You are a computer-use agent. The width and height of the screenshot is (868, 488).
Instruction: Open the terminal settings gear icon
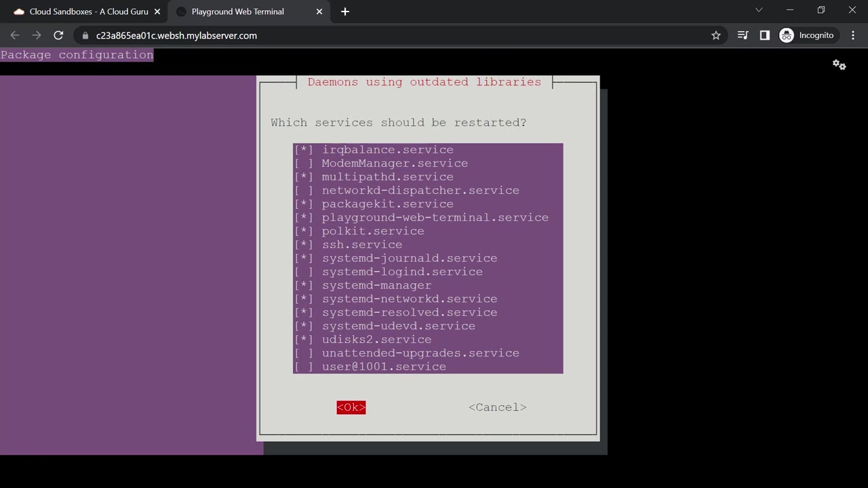[840, 64]
